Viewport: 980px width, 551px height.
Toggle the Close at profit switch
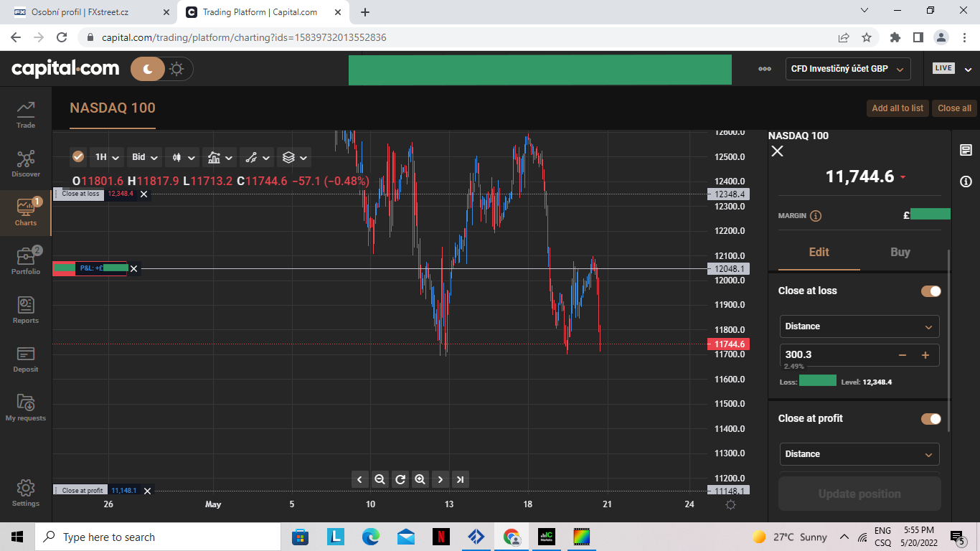click(x=931, y=418)
